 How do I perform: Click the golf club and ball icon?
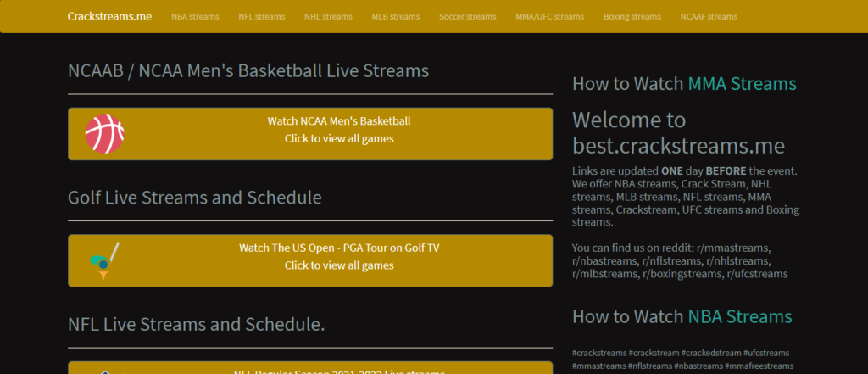[x=104, y=261]
